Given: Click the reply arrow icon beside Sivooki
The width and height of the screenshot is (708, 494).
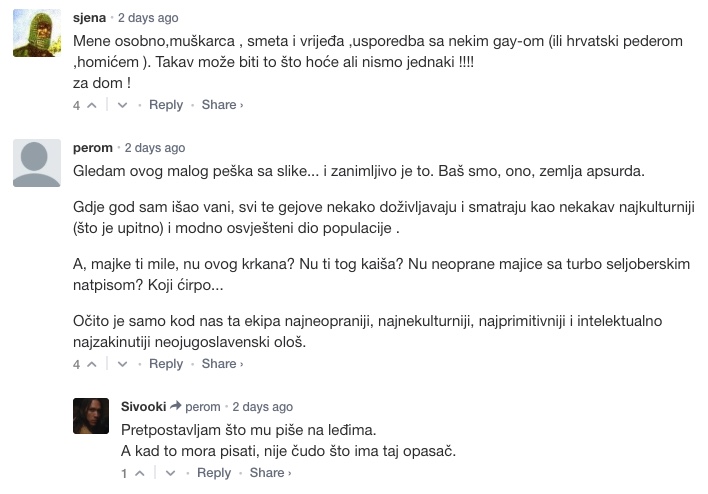Looking at the screenshot, I should point(175,407).
